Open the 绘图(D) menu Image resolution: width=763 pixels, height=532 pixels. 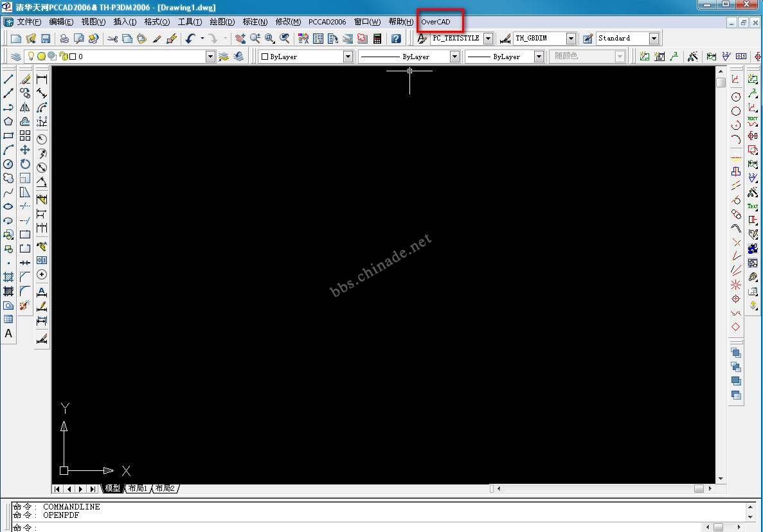coord(222,22)
